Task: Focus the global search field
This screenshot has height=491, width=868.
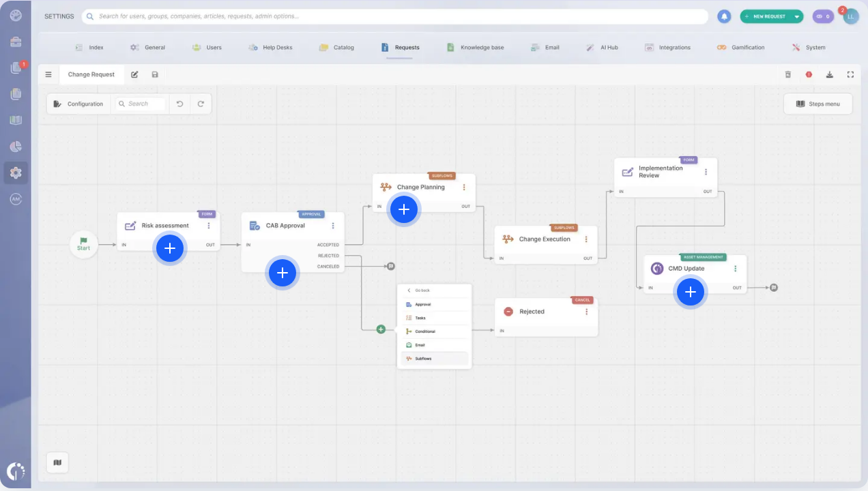Action: (394, 16)
